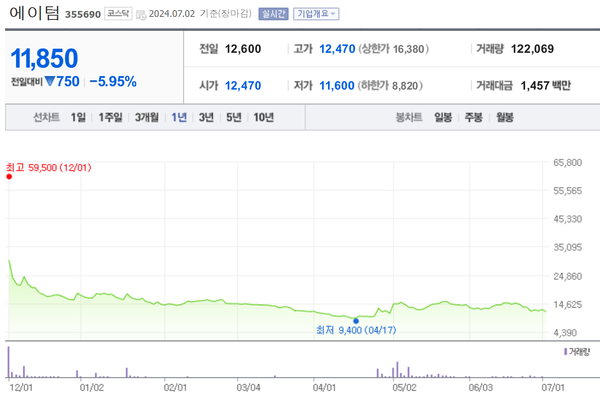Image resolution: width=600 pixels, height=396 pixels.
Task: Switch to 월봉 candle chart
Action: 505,117
